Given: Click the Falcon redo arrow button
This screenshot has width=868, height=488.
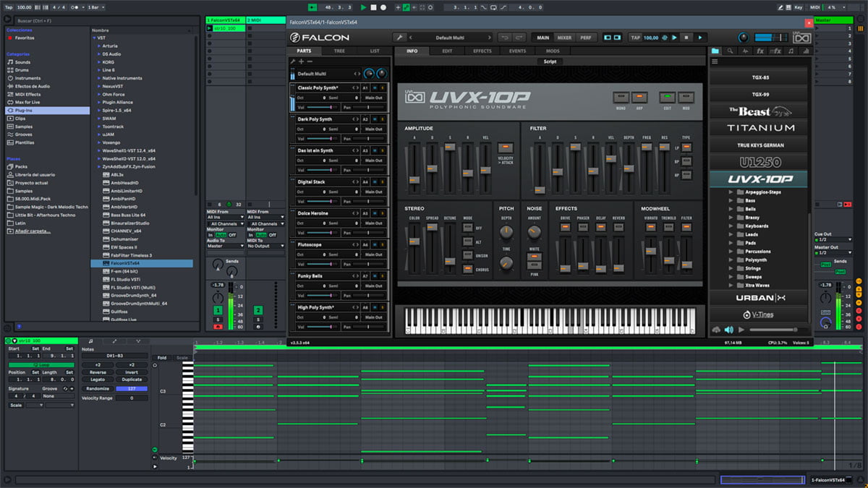Looking at the screenshot, I should (519, 38).
